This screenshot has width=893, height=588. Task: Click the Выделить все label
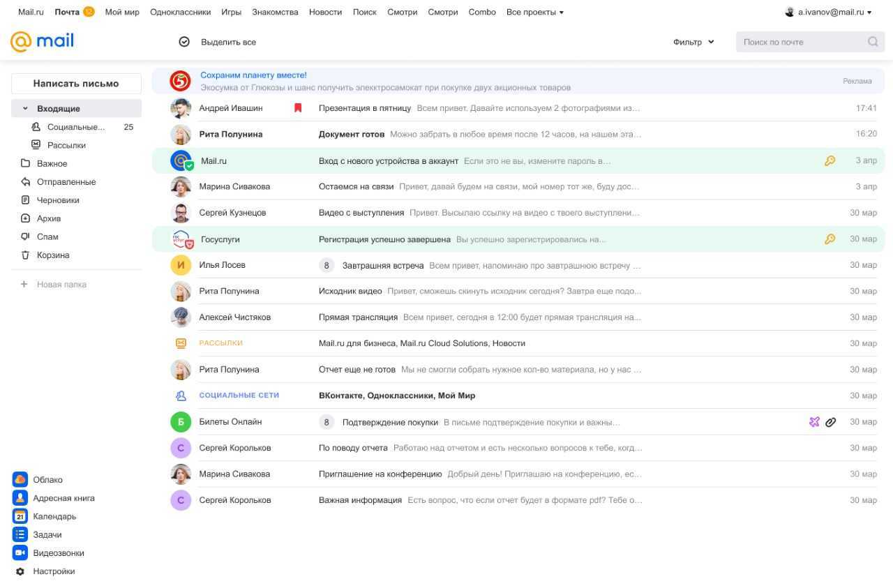point(228,42)
